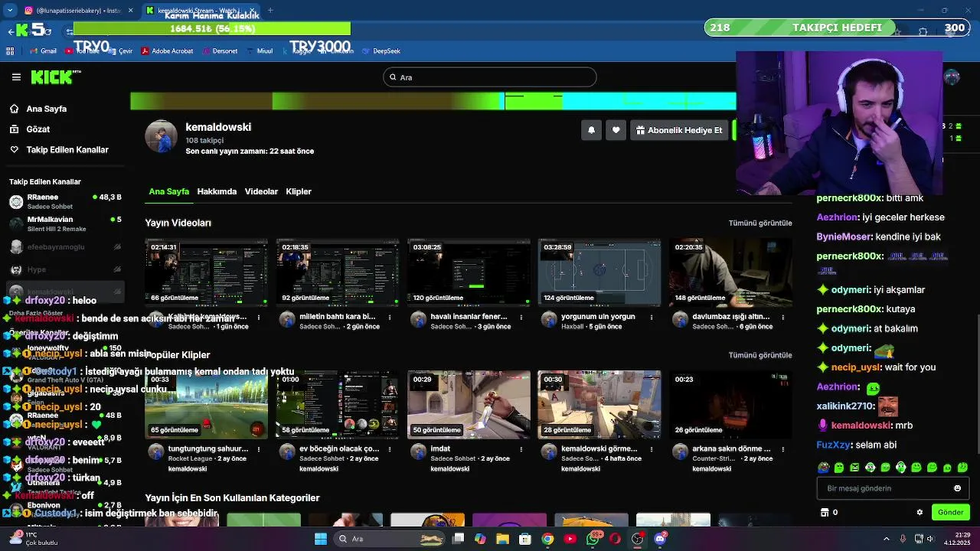Toggle the notification bell for kemaldowski

[591, 130]
